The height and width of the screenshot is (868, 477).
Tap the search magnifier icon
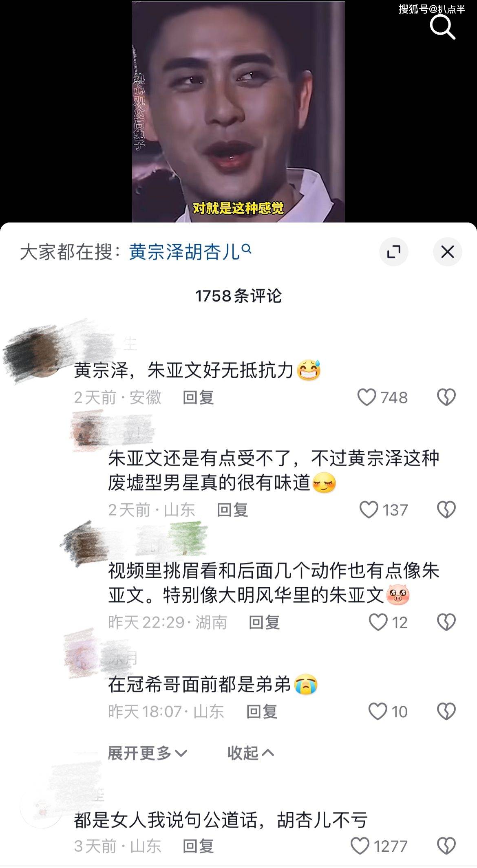coord(442,27)
